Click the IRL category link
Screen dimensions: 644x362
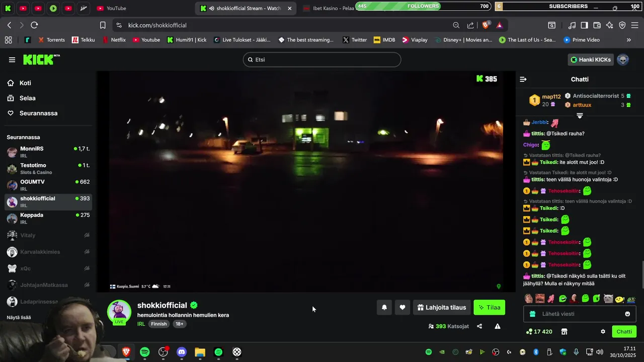(141, 324)
